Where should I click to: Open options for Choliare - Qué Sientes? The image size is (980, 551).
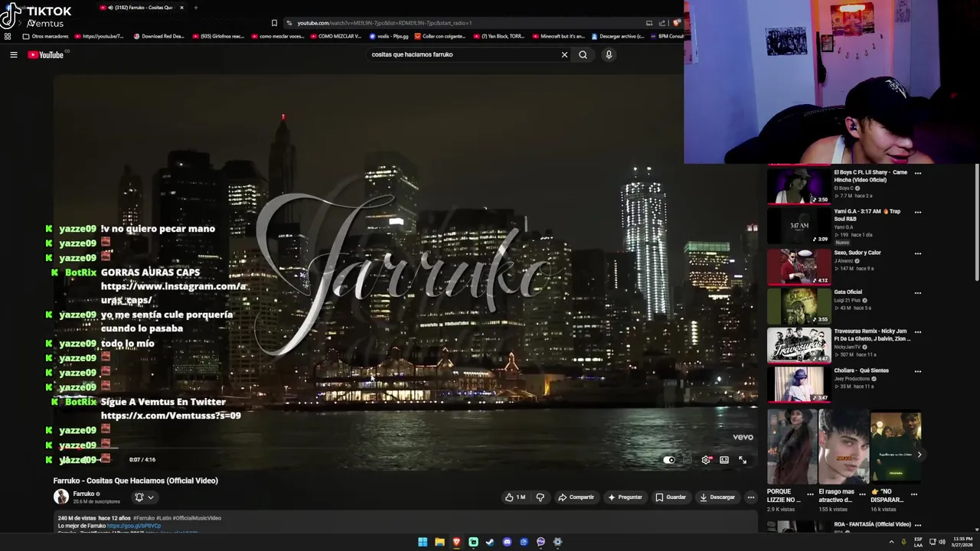918,371
